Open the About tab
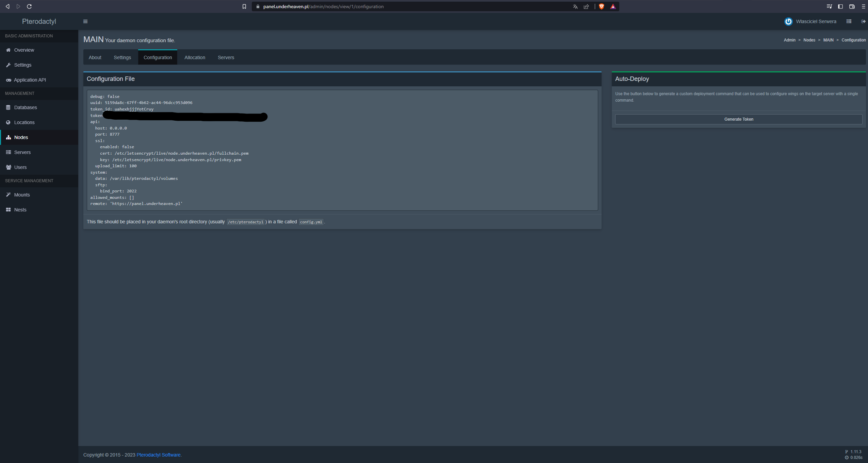The width and height of the screenshot is (868, 463). point(95,57)
